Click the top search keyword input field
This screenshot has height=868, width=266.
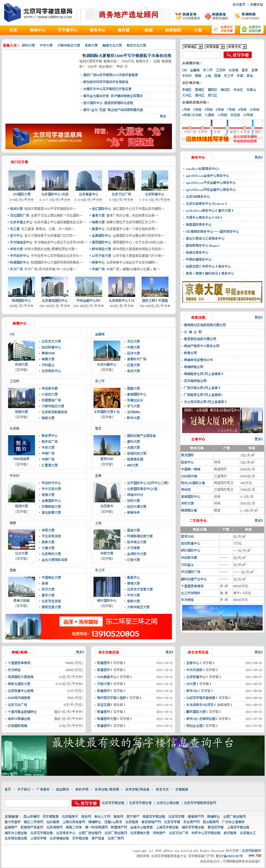(x=201, y=55)
